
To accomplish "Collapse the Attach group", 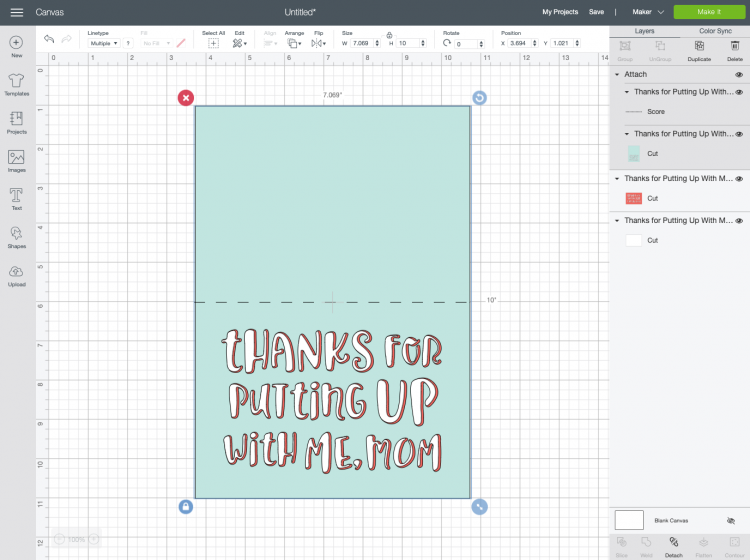I will click(617, 75).
